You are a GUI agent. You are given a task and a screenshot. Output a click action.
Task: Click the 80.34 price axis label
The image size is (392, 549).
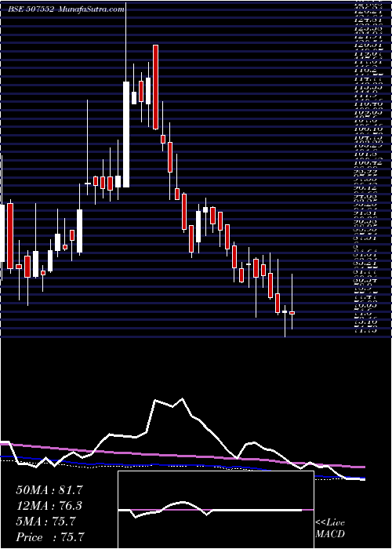(x=367, y=280)
